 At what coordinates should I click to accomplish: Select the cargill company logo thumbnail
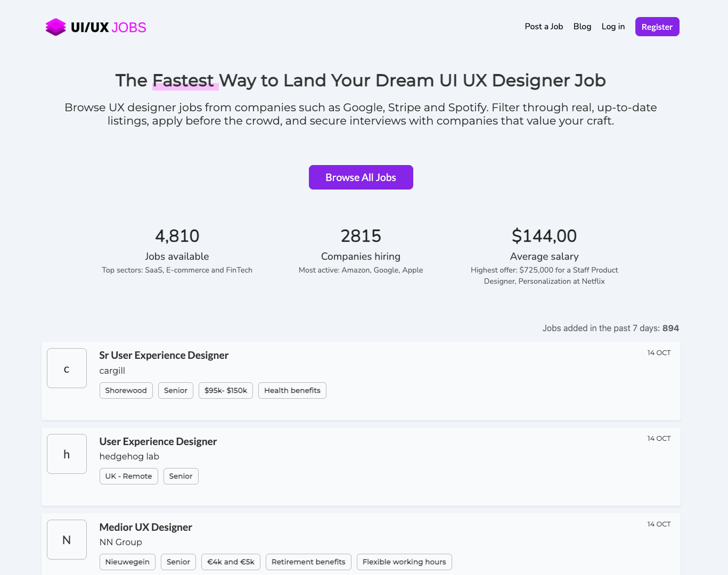pyautogui.click(x=67, y=368)
